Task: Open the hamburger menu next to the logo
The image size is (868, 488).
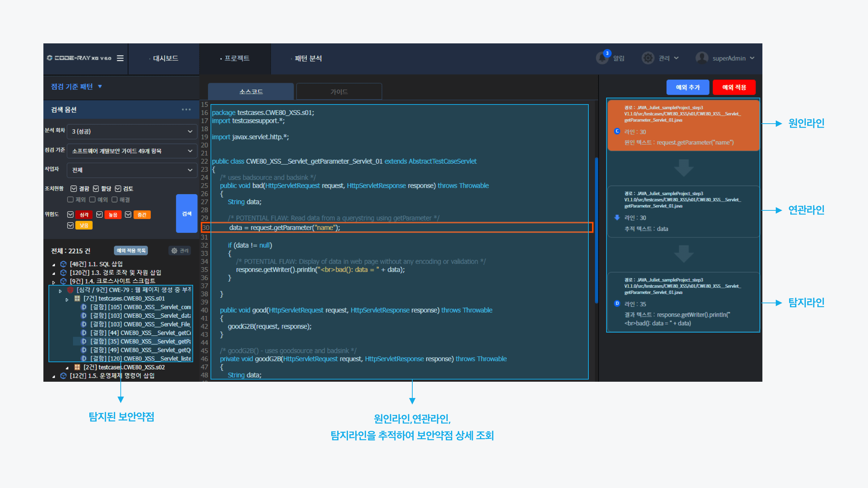Action: click(120, 58)
